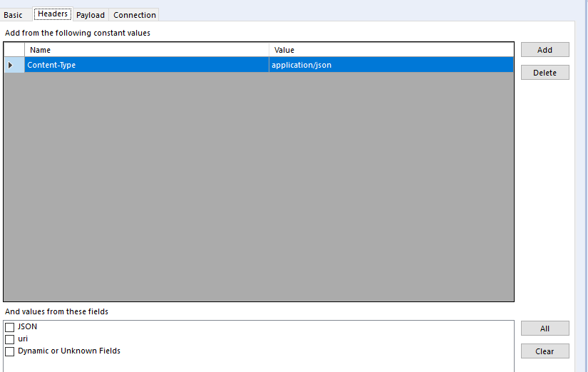Click the Delete button
Screen dimensions: 588x372
(545, 73)
